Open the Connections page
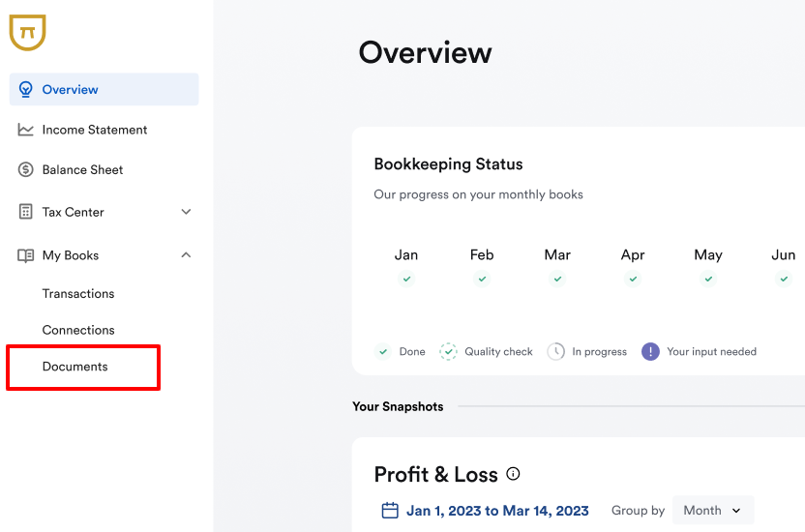 pos(78,330)
